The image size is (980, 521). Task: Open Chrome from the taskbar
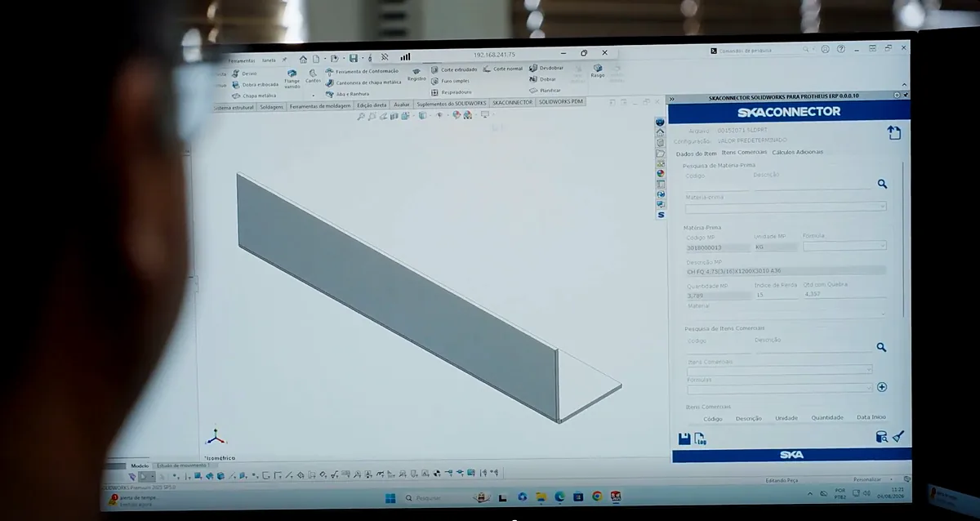tap(597, 497)
